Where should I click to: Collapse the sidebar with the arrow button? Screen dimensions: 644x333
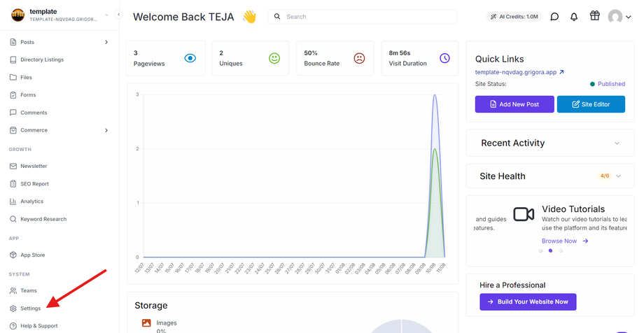pyautogui.click(x=118, y=15)
